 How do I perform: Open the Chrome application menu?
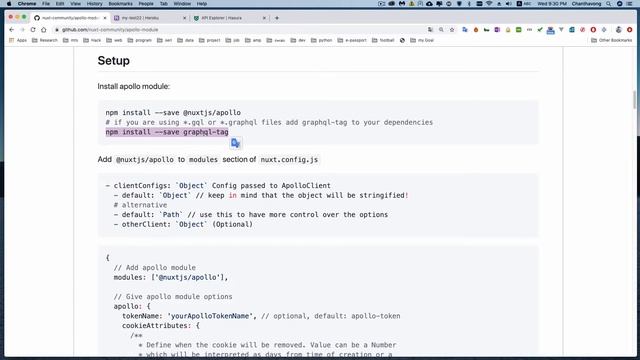tap(27, 4)
